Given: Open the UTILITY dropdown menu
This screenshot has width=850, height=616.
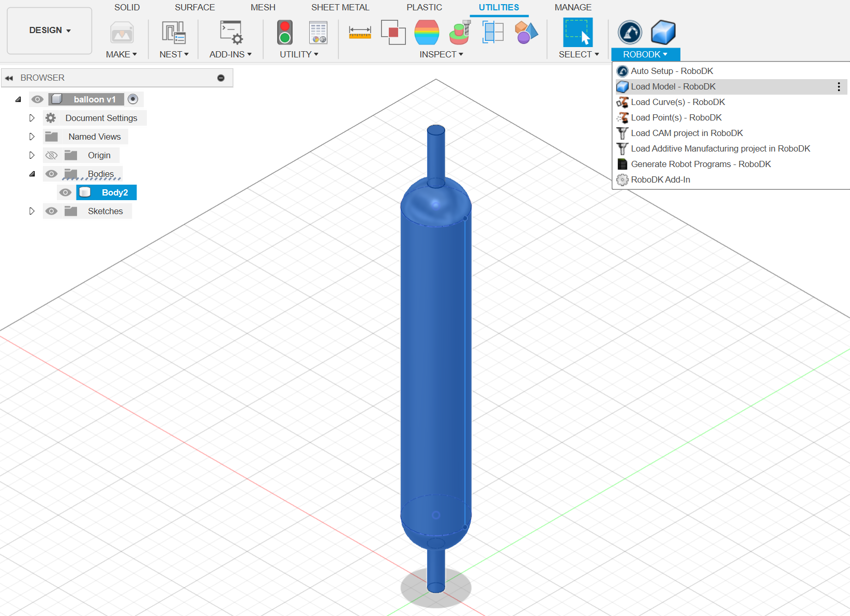Looking at the screenshot, I should [299, 54].
